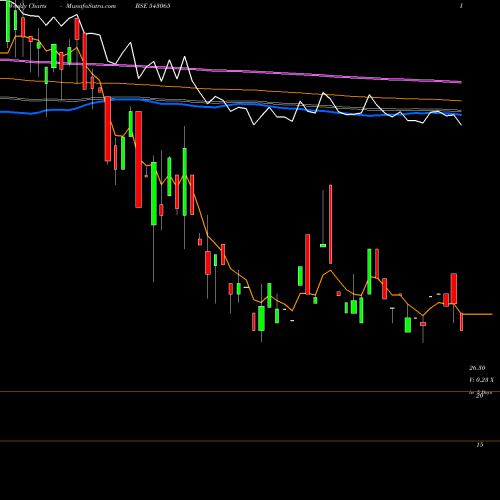Click the 'Weekly Charts' title text
The image size is (500, 500).
tap(28, 6)
